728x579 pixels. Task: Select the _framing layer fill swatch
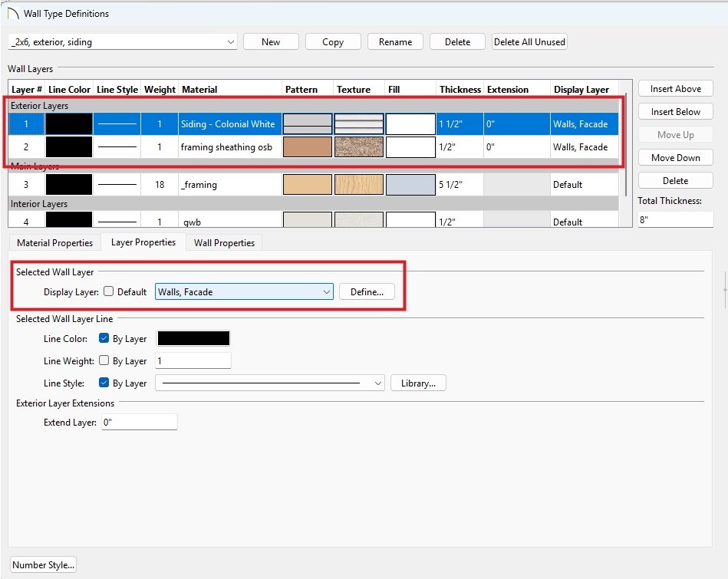click(x=410, y=185)
